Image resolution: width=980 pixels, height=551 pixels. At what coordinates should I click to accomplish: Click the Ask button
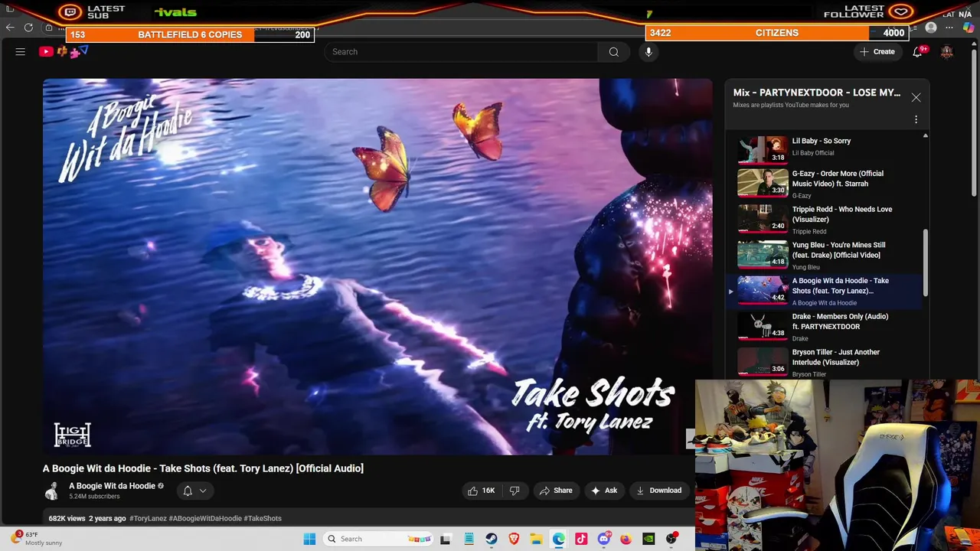click(604, 491)
